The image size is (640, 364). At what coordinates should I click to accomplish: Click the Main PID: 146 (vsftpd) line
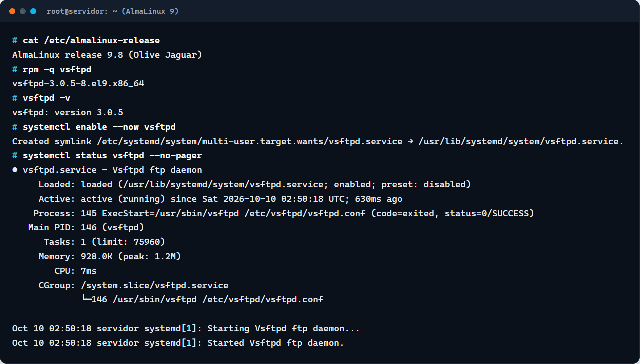click(86, 228)
